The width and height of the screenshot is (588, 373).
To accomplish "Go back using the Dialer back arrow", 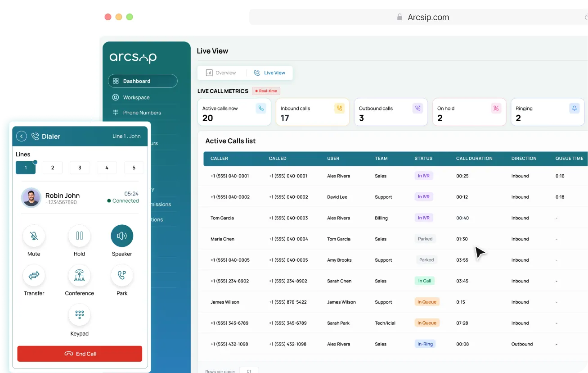I will coord(21,136).
